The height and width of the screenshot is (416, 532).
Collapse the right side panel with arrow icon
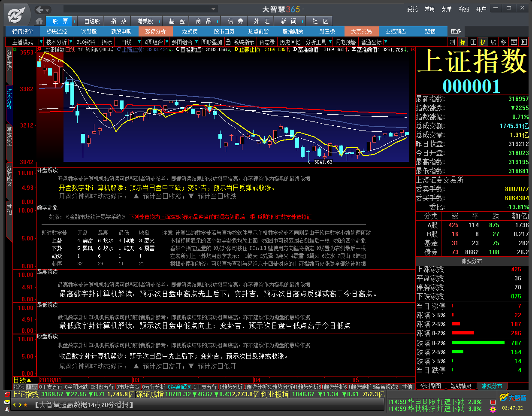[x=523, y=42]
